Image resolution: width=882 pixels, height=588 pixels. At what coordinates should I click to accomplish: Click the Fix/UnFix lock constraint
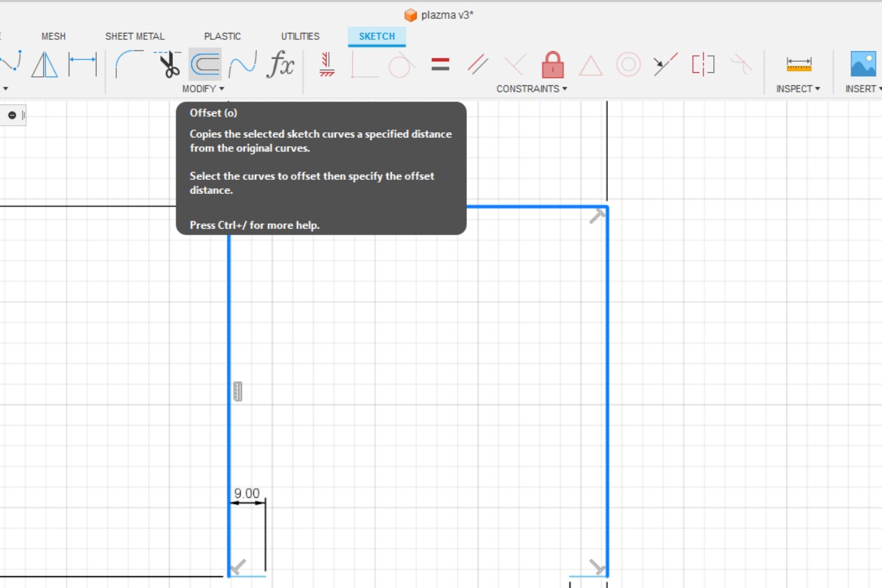point(552,64)
